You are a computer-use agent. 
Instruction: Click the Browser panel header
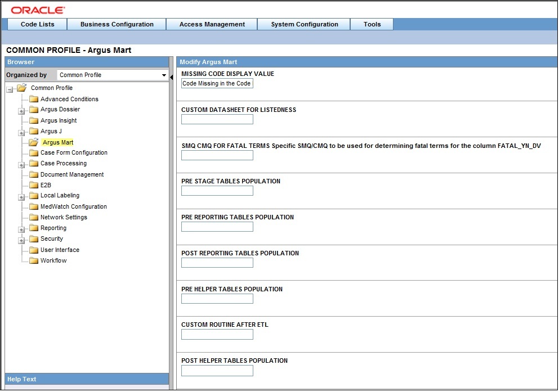coord(87,62)
